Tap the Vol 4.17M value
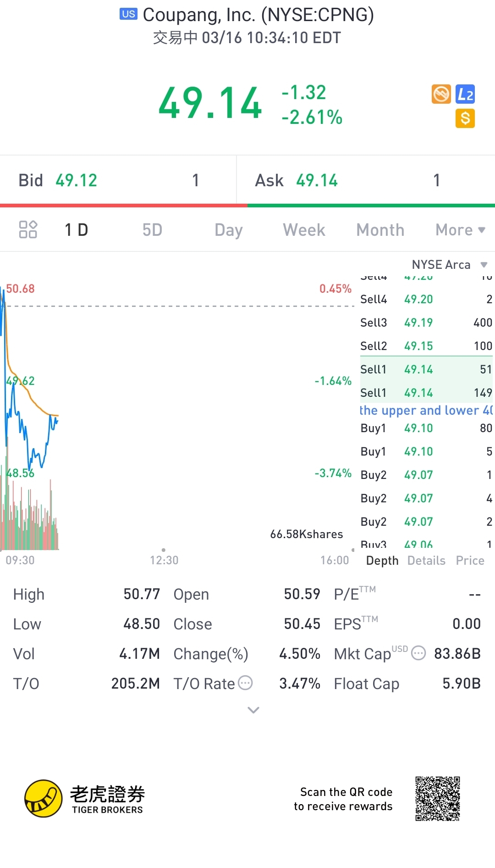495x868 pixels. point(139,654)
